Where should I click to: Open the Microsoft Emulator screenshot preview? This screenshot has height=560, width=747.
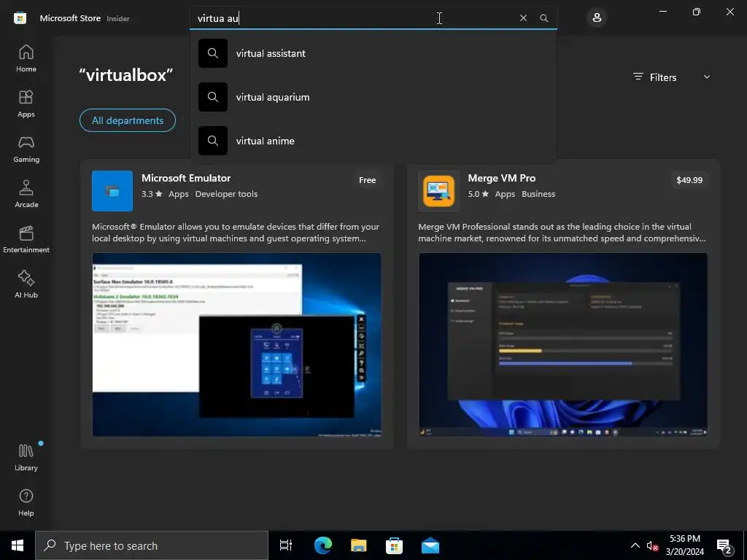[237, 345]
